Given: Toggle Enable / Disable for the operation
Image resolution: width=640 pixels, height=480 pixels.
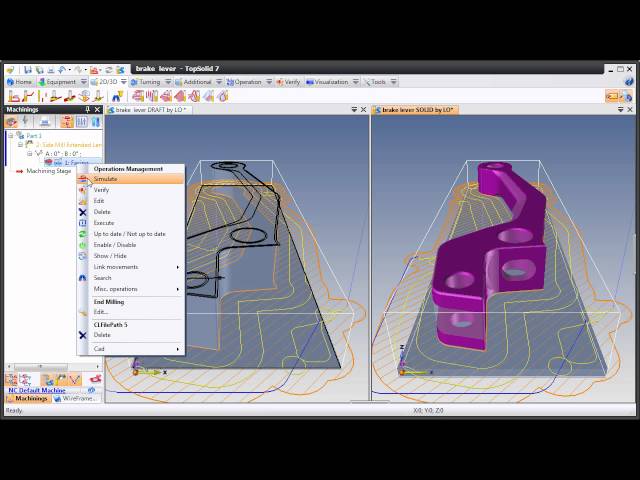Looking at the screenshot, I should pyautogui.click(x=115, y=245).
